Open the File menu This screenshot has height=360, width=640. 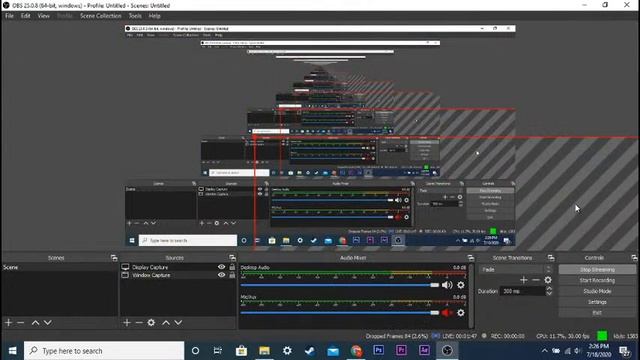pos(9,16)
